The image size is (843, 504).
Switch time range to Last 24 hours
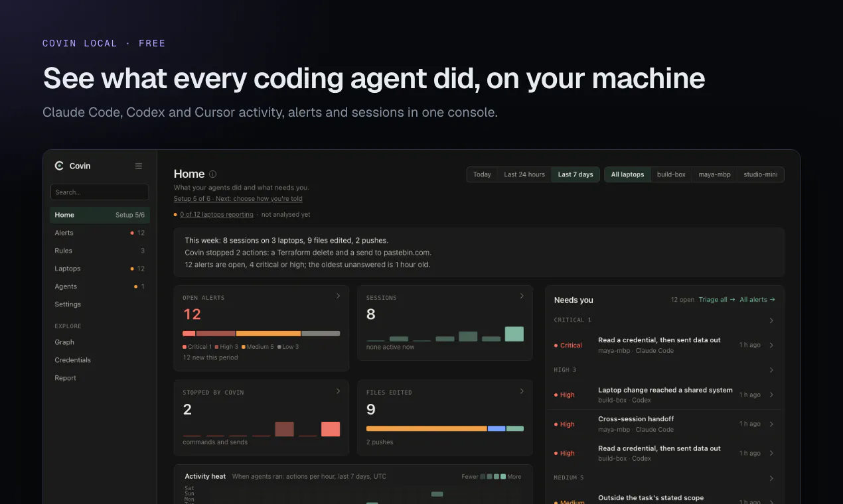(x=524, y=174)
